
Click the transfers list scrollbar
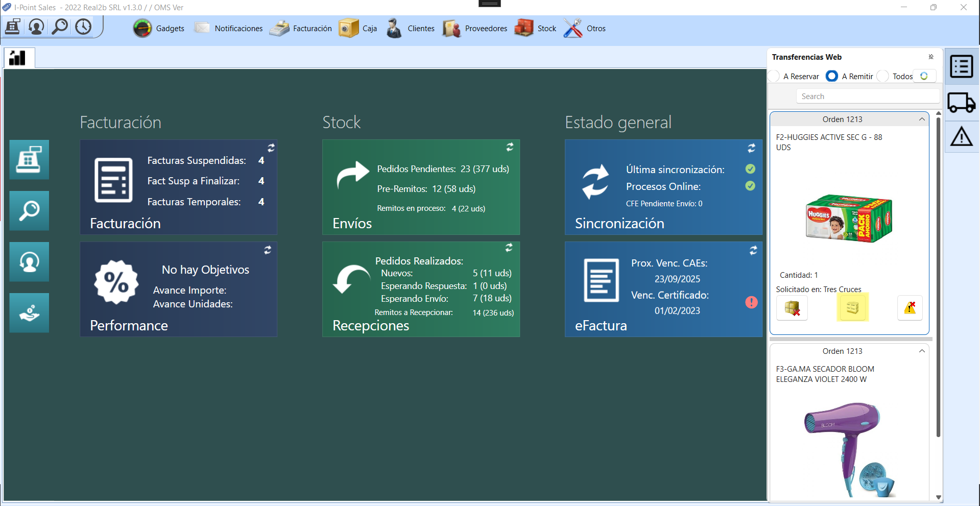coord(938,276)
